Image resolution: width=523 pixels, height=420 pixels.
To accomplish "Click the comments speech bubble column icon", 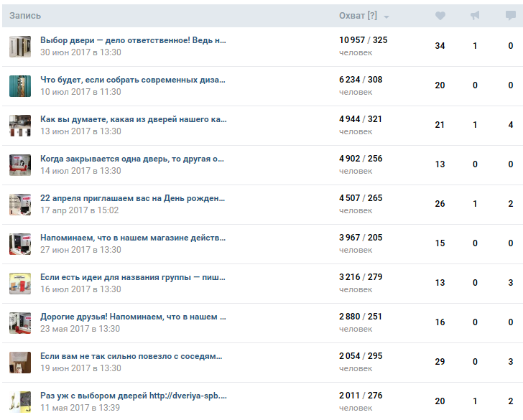I will pos(510,16).
